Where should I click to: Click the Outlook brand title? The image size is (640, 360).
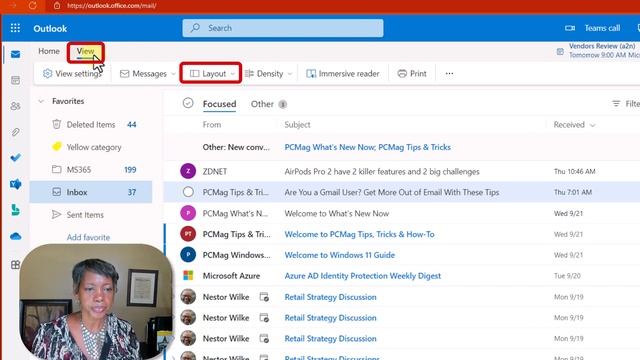(x=50, y=28)
